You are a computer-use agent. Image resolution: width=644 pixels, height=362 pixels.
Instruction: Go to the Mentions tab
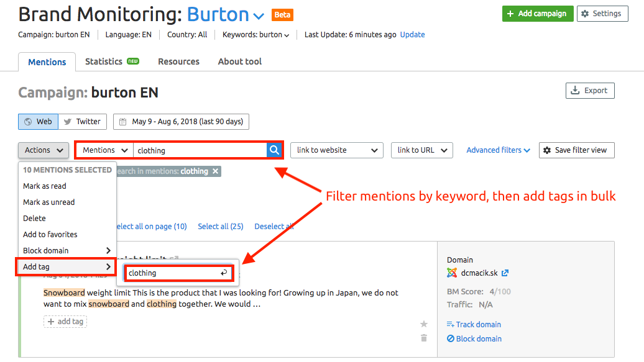[47, 62]
